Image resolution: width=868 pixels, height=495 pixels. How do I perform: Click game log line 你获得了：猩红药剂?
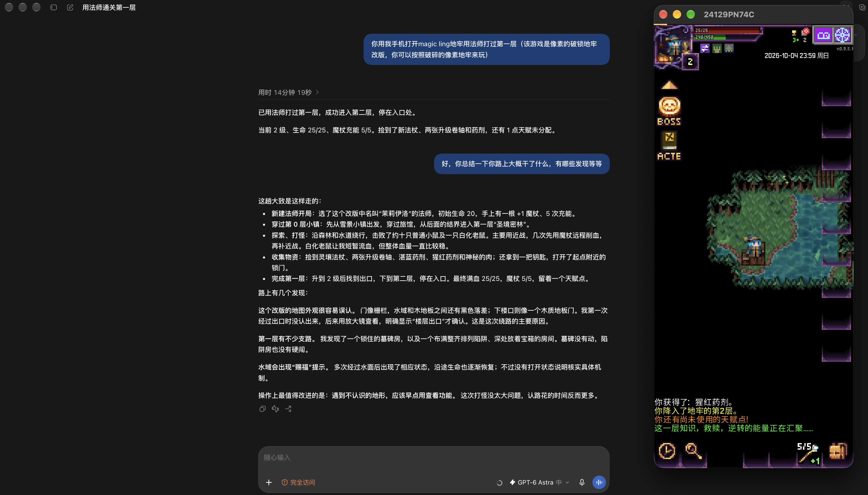point(694,402)
